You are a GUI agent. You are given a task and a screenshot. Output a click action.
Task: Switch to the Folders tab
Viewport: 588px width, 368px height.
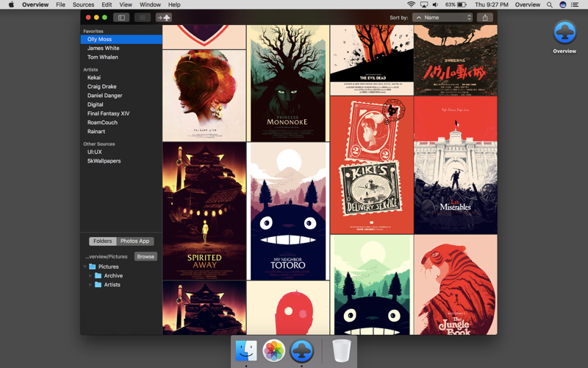pyautogui.click(x=102, y=241)
